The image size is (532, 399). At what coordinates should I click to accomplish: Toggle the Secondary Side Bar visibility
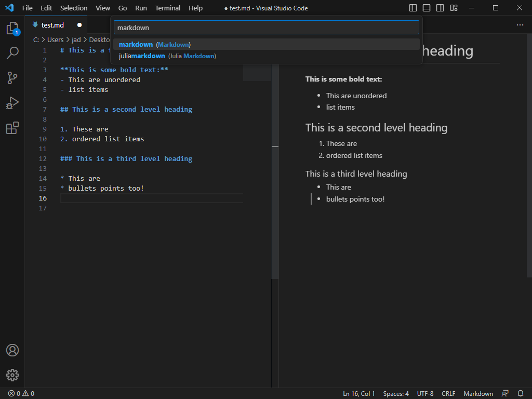pos(440,8)
